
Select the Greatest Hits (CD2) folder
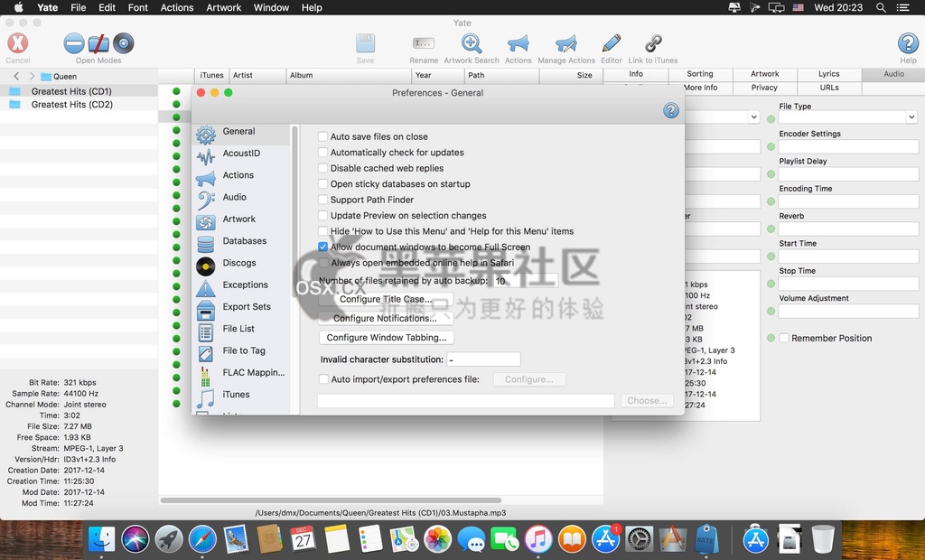point(71,105)
